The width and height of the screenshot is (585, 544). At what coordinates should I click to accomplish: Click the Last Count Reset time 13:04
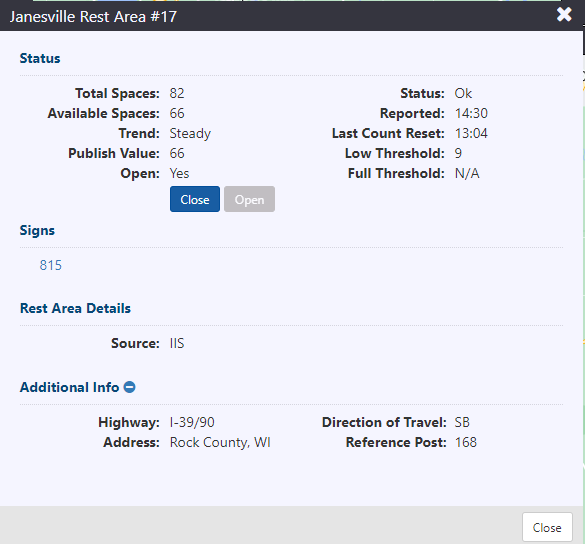click(471, 134)
